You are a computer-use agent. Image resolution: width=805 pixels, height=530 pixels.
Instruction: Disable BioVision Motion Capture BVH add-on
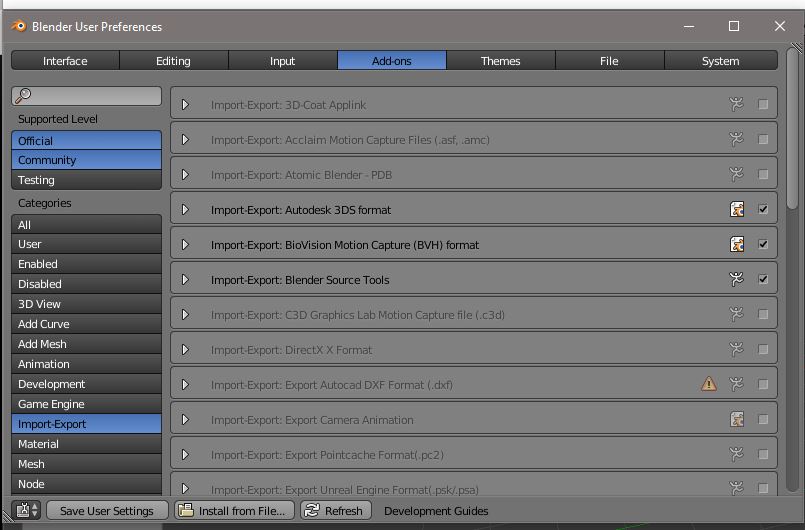click(763, 244)
